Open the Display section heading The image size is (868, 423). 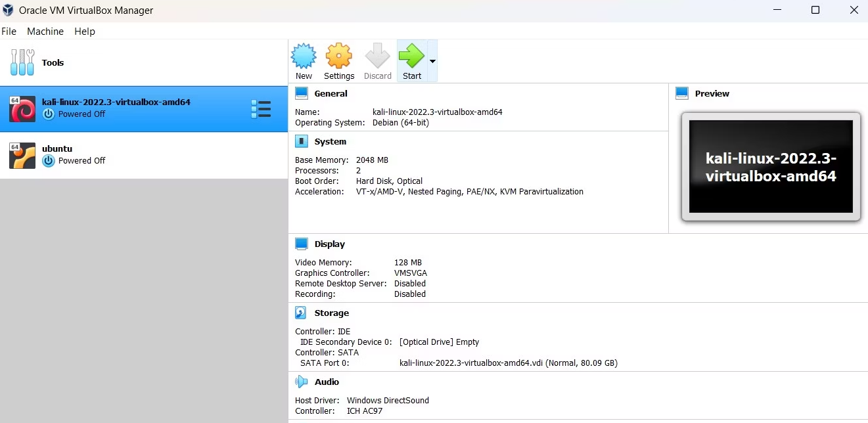[x=329, y=244]
